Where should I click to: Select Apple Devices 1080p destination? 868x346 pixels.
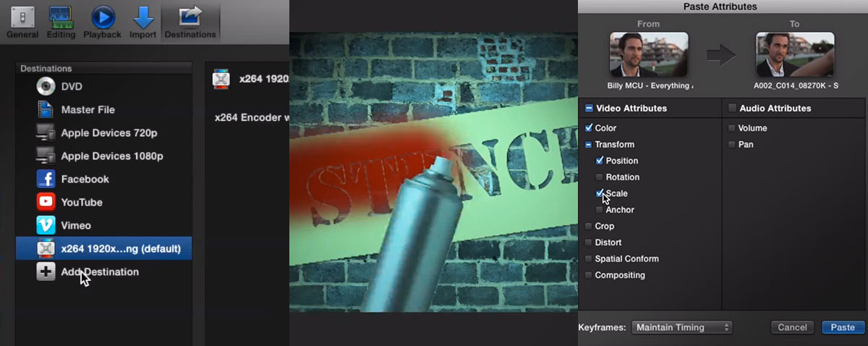pos(112,156)
